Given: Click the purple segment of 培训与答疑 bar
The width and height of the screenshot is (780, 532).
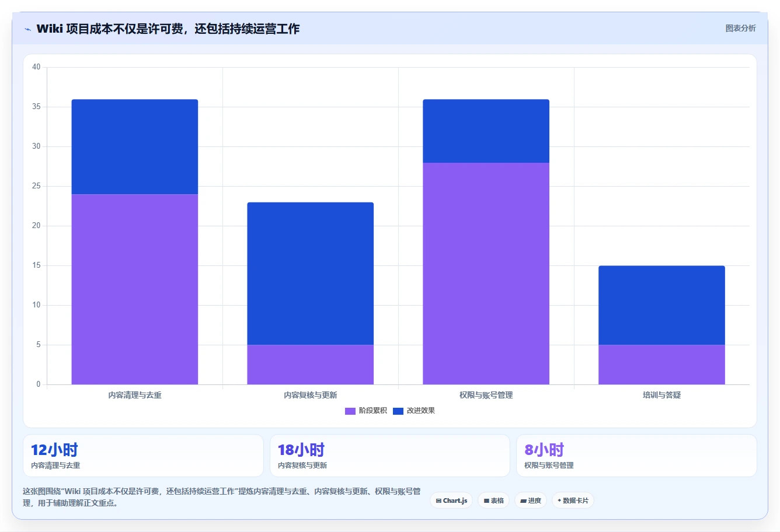Looking at the screenshot, I should click(662, 365).
